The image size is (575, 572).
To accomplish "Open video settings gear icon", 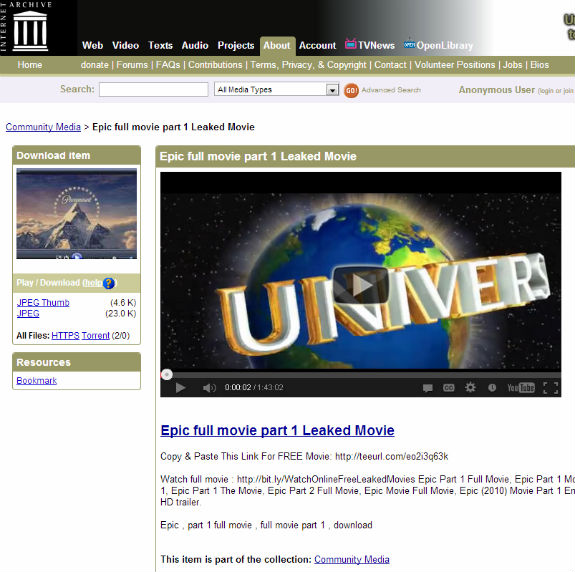I will point(470,387).
